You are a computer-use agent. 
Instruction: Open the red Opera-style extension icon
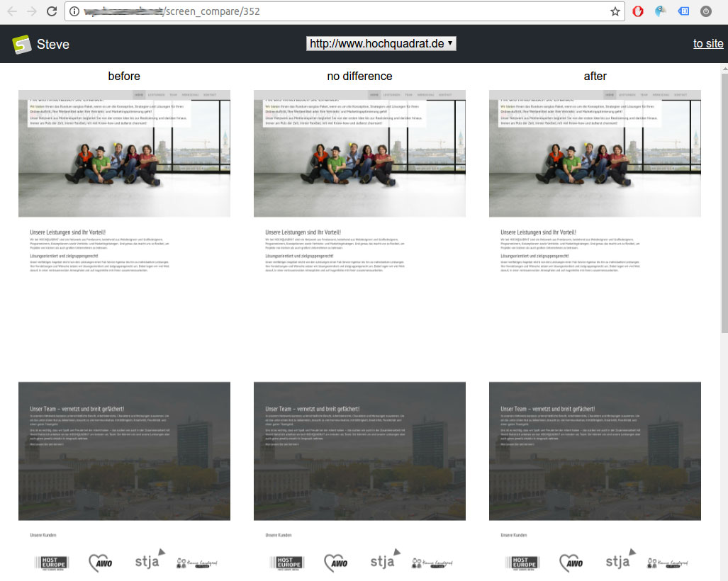click(x=638, y=11)
